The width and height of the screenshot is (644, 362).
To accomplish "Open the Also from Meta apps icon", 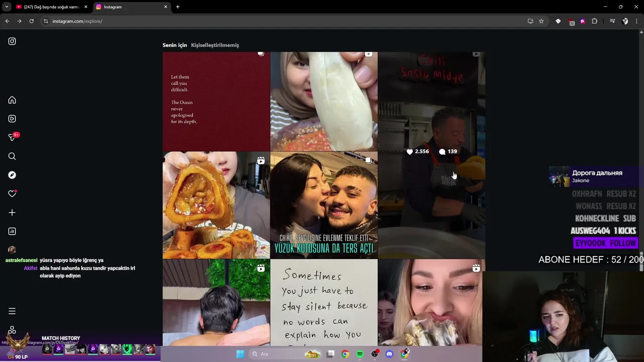I will [x=12, y=330].
